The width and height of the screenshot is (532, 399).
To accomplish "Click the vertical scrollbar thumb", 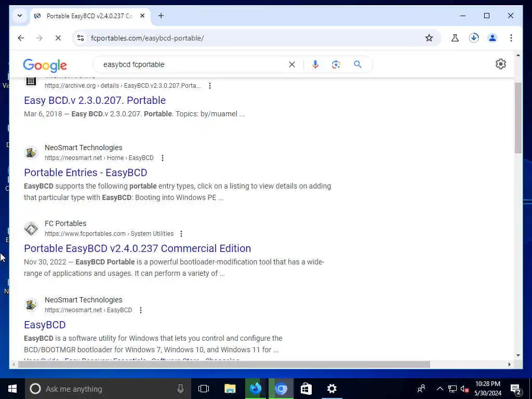I will tap(518, 117).
